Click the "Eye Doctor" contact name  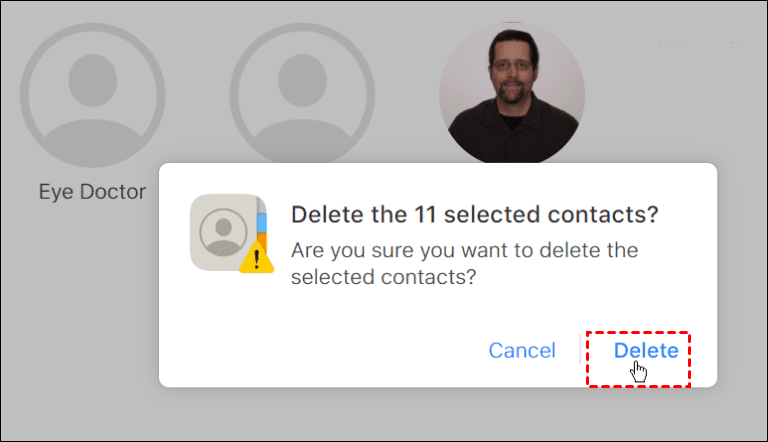tap(92, 191)
